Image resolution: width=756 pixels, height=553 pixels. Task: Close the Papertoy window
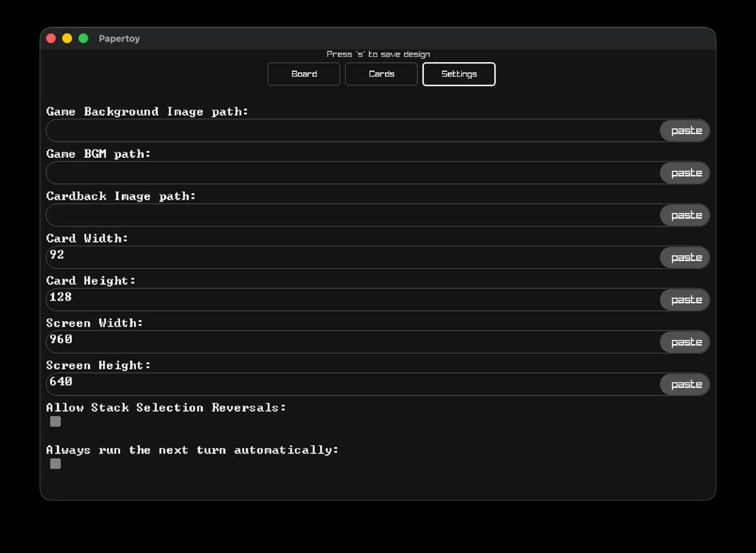coord(51,38)
